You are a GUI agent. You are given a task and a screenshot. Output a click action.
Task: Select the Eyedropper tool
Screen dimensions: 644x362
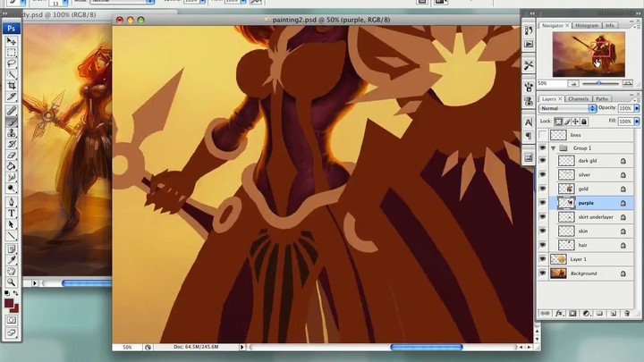(x=11, y=260)
